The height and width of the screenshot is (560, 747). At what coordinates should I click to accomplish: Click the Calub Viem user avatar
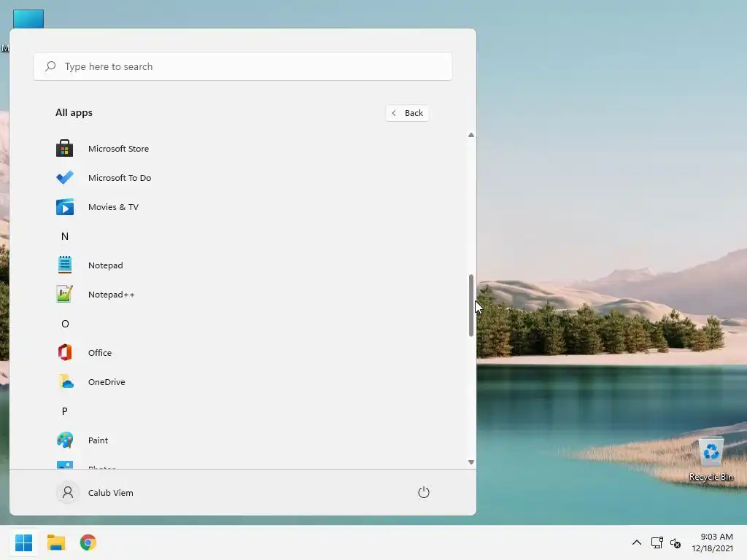tap(68, 492)
